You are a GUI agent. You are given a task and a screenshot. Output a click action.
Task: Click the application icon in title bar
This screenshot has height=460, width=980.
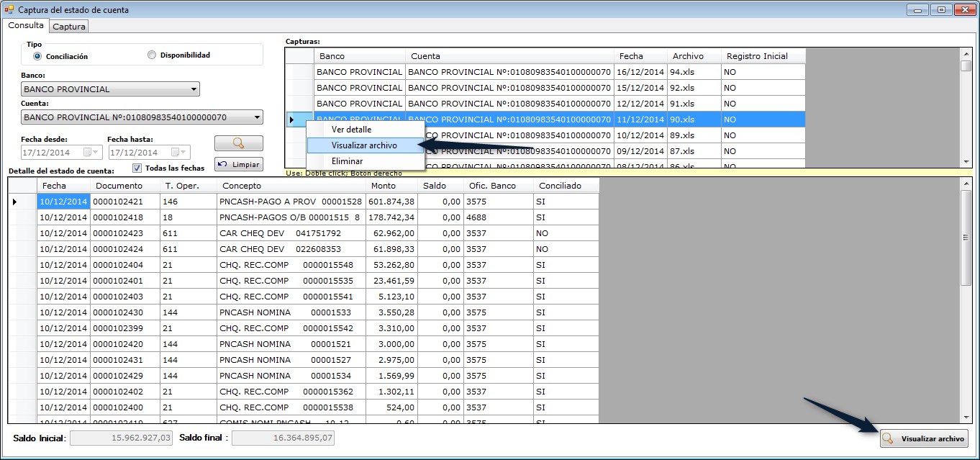click(x=9, y=9)
